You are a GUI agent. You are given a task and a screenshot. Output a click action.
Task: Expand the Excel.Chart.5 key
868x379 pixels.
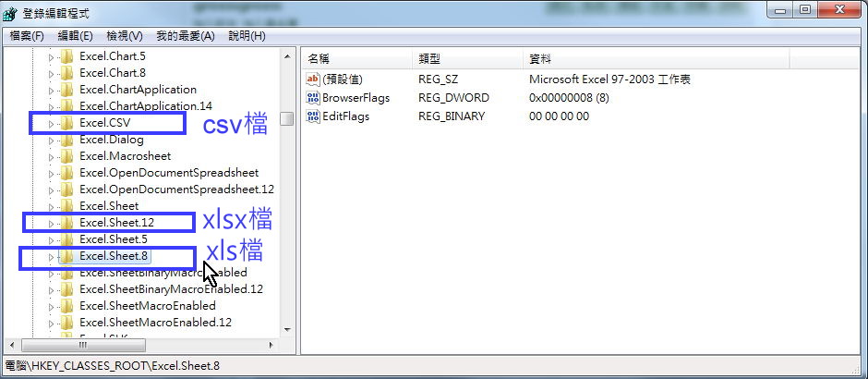click(52, 56)
